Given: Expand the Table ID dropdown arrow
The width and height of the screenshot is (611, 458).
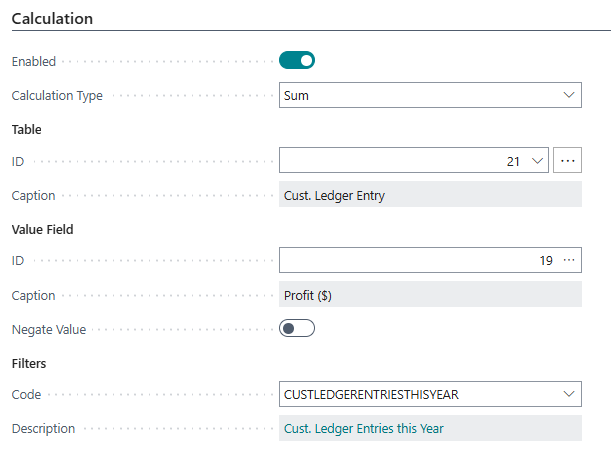Looking at the screenshot, I should pyautogui.click(x=537, y=161).
